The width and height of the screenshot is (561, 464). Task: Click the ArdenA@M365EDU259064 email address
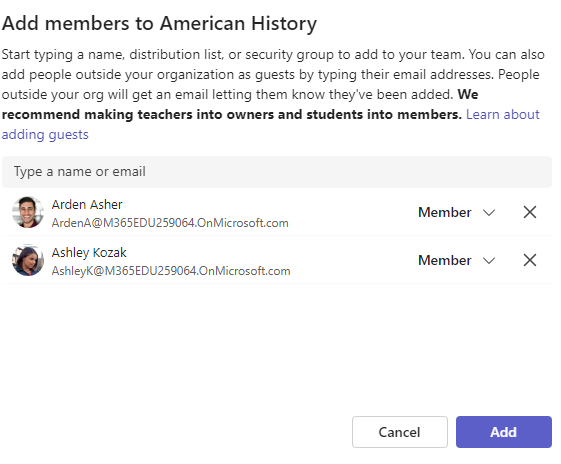click(170, 223)
